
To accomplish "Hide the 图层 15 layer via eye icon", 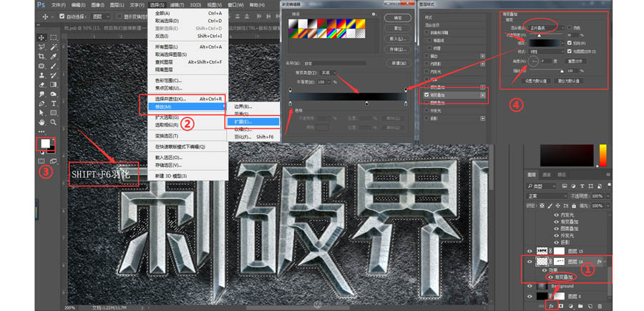I will (x=530, y=251).
